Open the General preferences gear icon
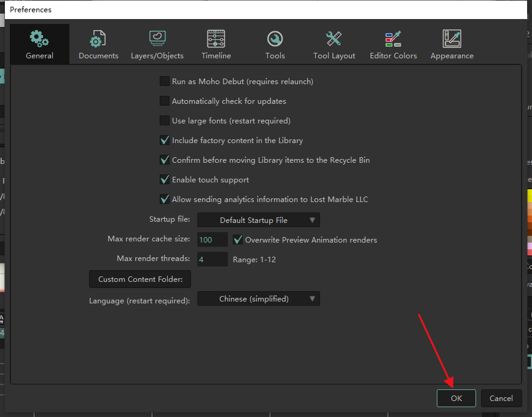532x417 pixels. (x=39, y=39)
